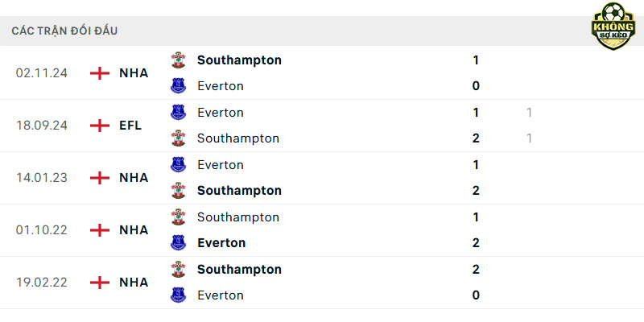
Task: Click England flag beside 19.02.22 match
Action: [100, 283]
